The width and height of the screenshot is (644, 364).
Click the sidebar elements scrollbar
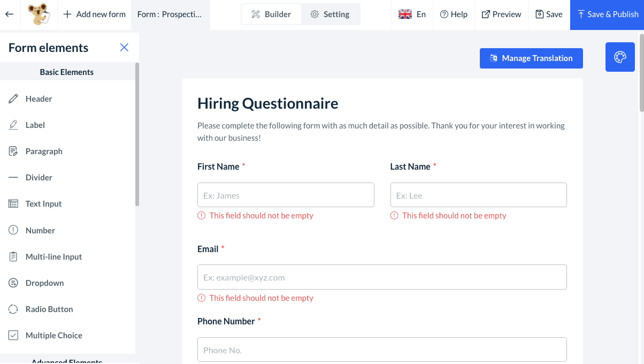137,134
